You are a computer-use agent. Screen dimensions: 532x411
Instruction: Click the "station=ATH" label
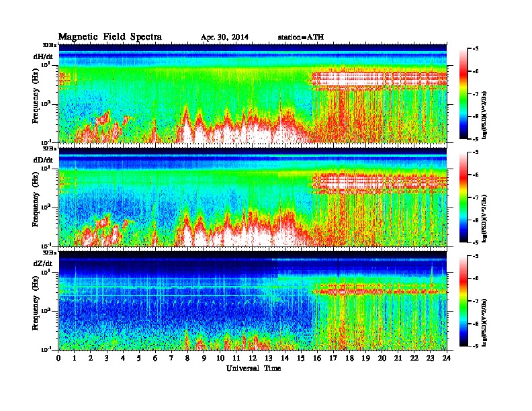coord(301,37)
